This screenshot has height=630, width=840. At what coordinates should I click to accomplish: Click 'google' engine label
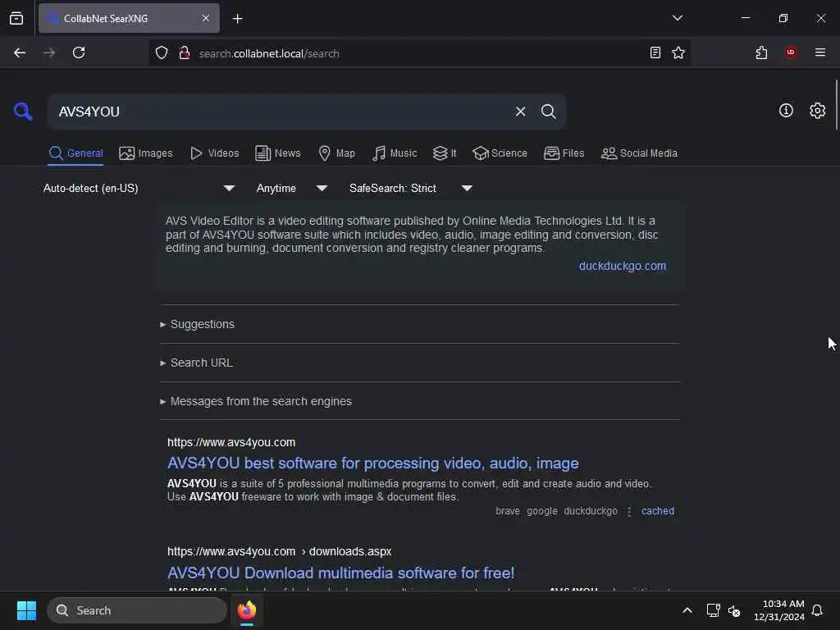coord(541,511)
